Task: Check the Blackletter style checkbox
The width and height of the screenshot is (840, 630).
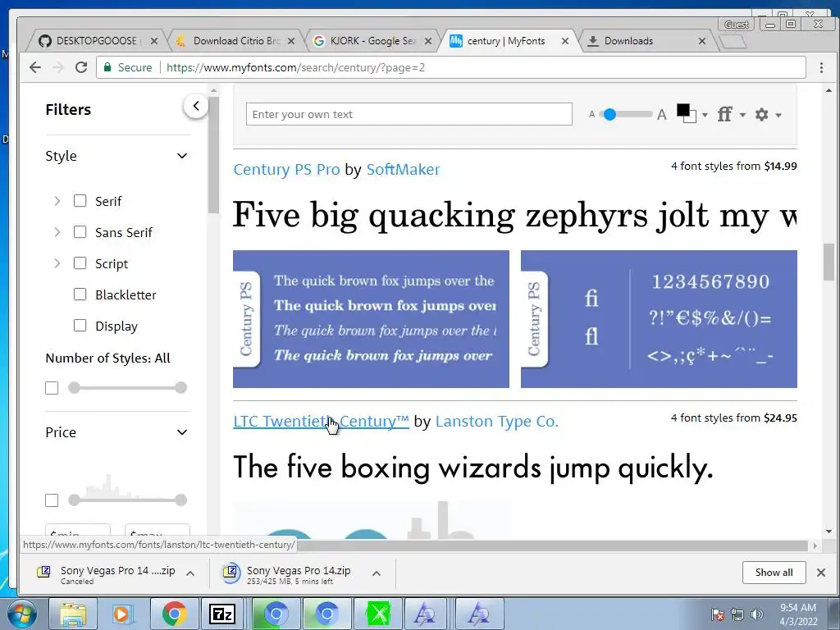Action: (x=80, y=294)
